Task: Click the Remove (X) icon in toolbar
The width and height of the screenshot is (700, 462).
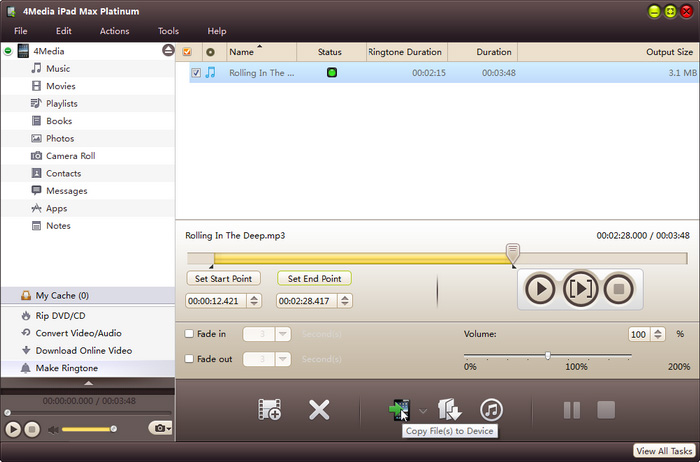Action: coord(319,409)
